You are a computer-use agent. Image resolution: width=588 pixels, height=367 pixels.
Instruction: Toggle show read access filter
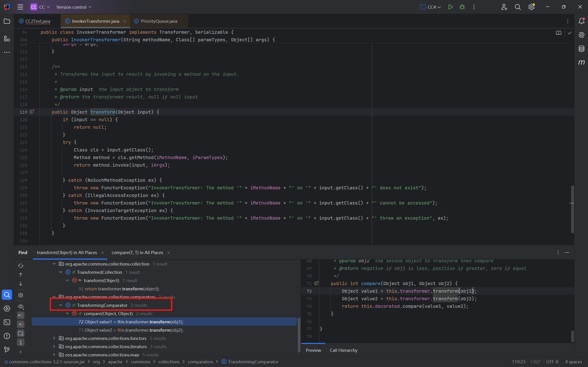21,315
